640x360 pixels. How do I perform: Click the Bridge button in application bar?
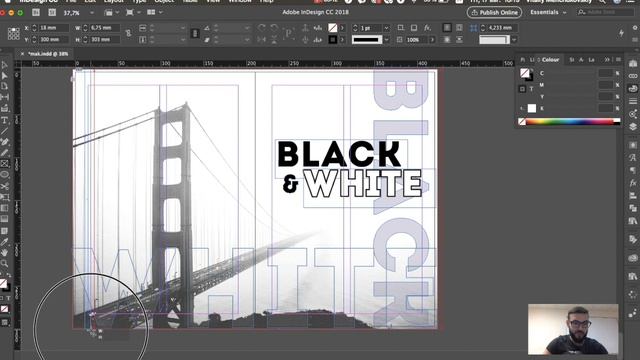tap(36, 13)
